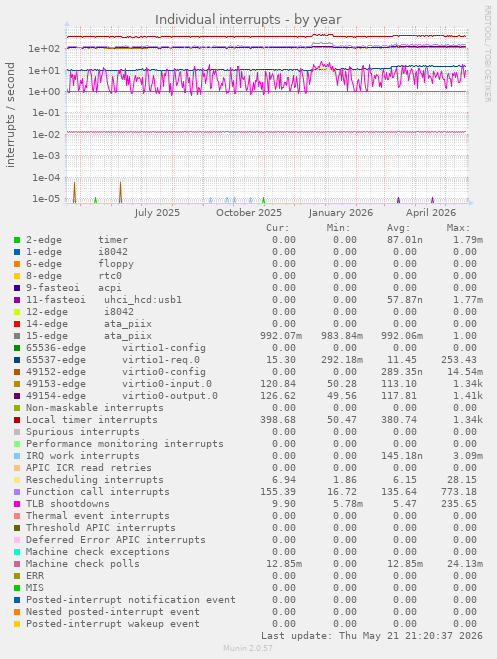Select the Rescheduling interrupts legend label
This screenshot has width=497, height=659.
coord(95,480)
